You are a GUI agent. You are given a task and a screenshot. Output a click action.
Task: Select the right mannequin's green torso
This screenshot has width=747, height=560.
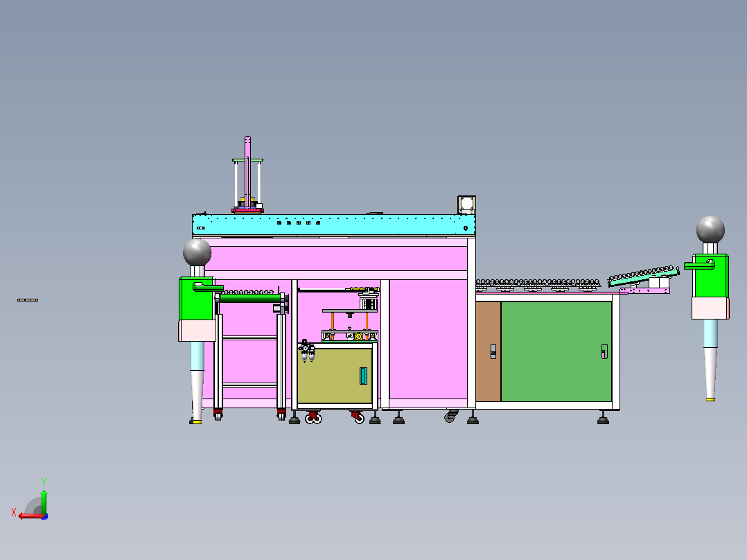pos(710,275)
